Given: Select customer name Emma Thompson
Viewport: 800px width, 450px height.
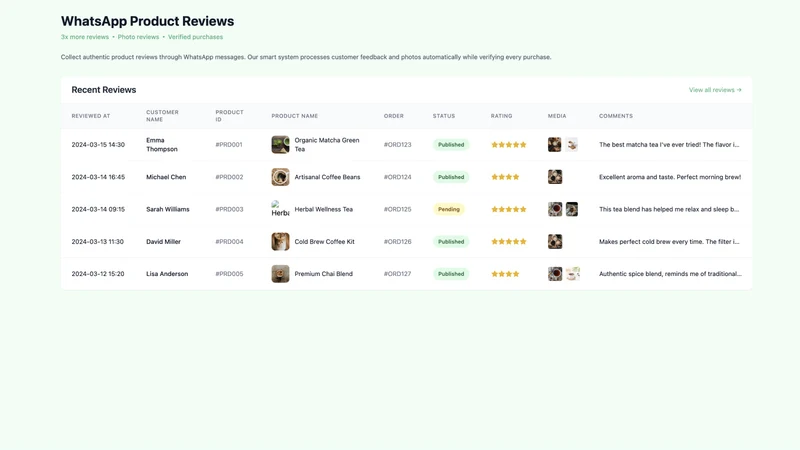Looking at the screenshot, I should (x=162, y=145).
